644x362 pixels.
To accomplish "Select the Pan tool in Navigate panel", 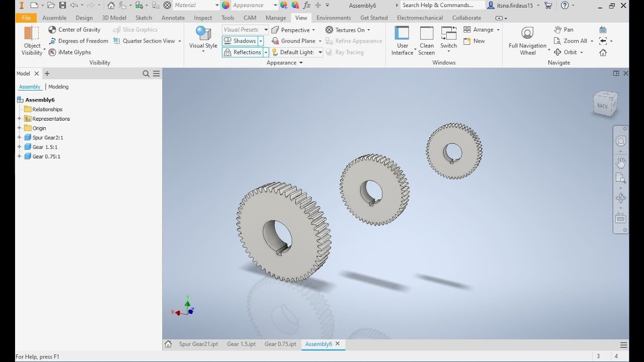I will pos(563,30).
